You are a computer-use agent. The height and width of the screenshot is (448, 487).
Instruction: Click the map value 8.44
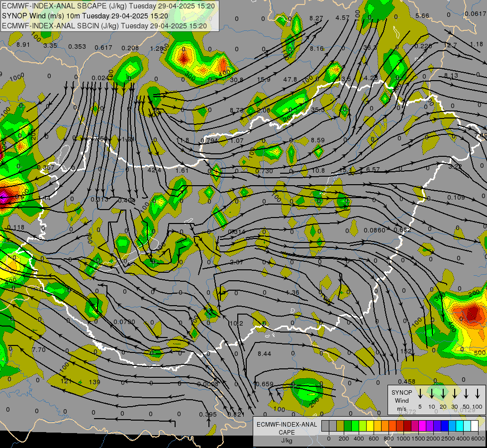(x=264, y=353)
